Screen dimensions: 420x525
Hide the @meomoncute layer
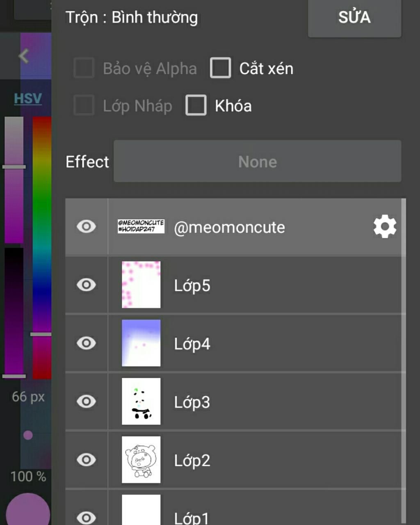(x=86, y=227)
